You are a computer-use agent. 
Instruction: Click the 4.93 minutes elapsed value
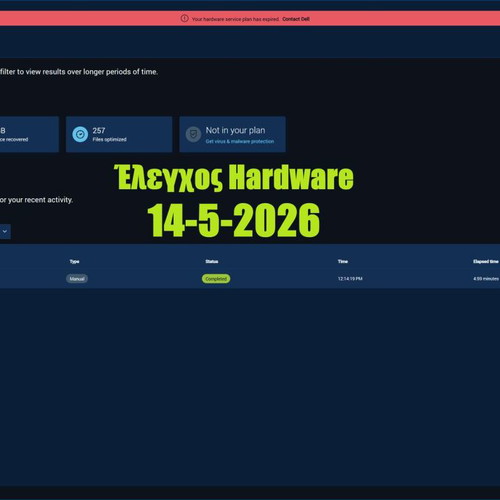click(486, 279)
